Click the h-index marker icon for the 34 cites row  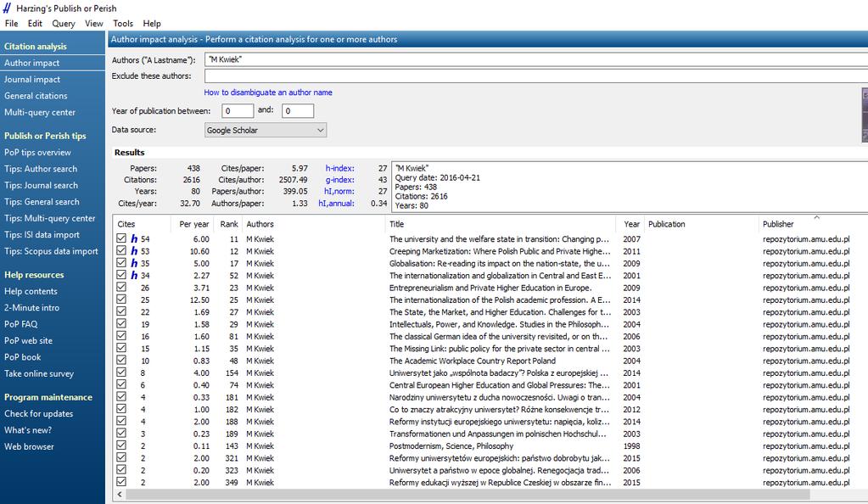tap(134, 275)
